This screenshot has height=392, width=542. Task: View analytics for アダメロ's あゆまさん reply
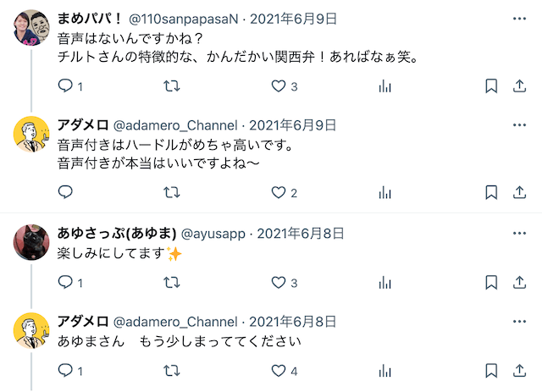(384, 370)
